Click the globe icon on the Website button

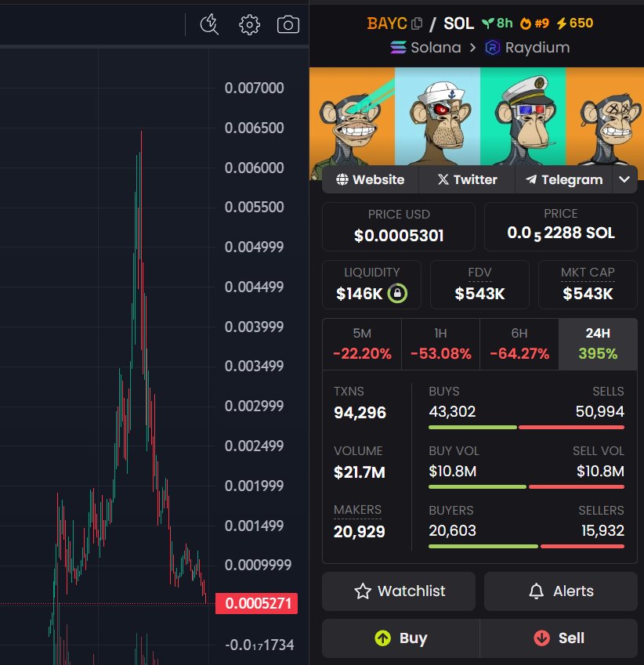pyautogui.click(x=342, y=179)
